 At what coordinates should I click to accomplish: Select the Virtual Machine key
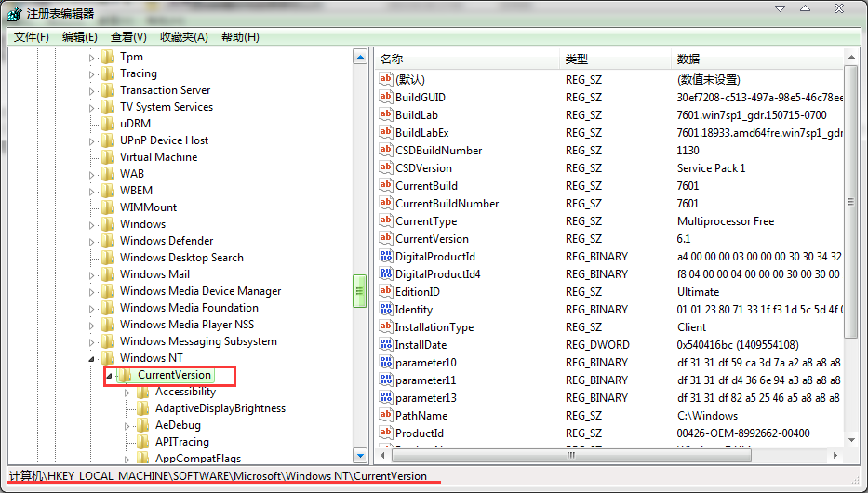pos(158,157)
